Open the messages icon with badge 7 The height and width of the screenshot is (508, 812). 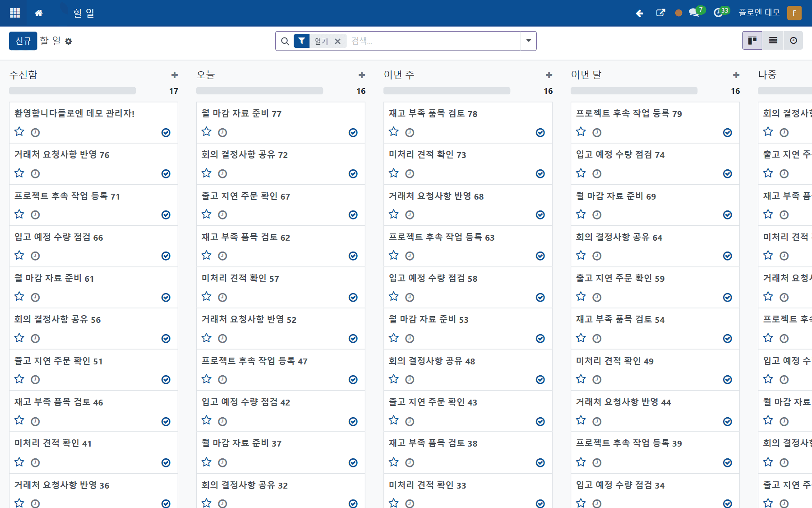[696, 12]
